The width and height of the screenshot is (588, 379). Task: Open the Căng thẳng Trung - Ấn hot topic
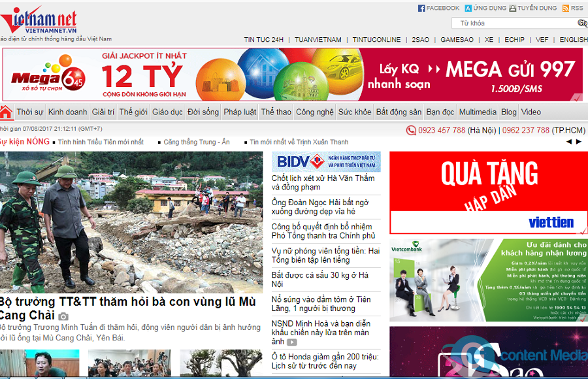point(196,142)
